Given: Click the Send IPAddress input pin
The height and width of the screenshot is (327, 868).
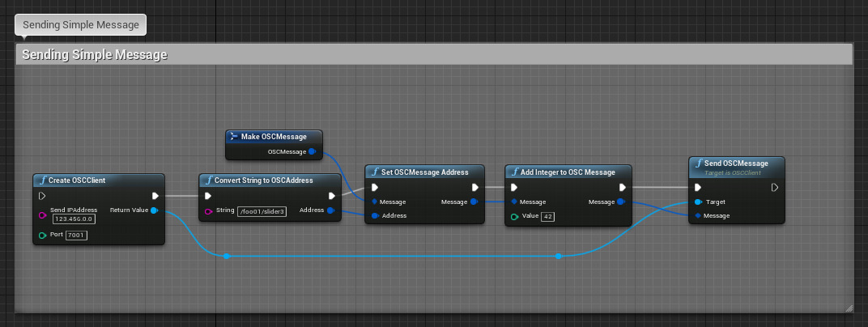Looking at the screenshot, I should click(x=42, y=214).
